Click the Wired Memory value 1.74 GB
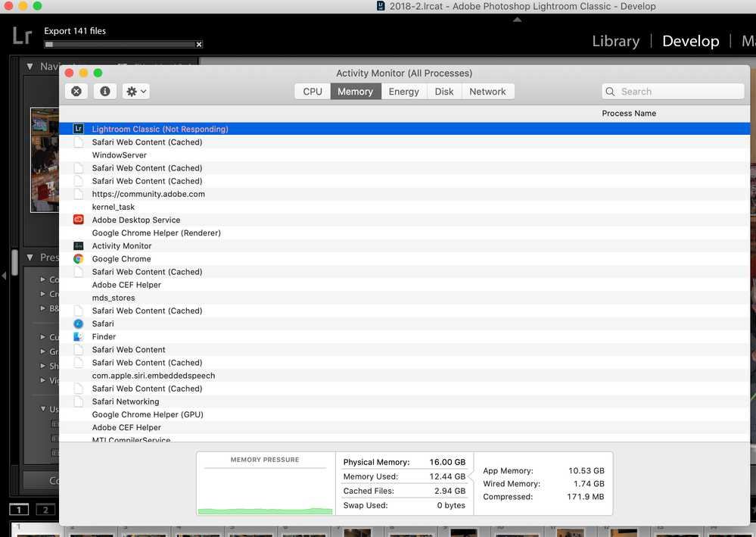This screenshot has width=756, height=537. click(x=589, y=484)
